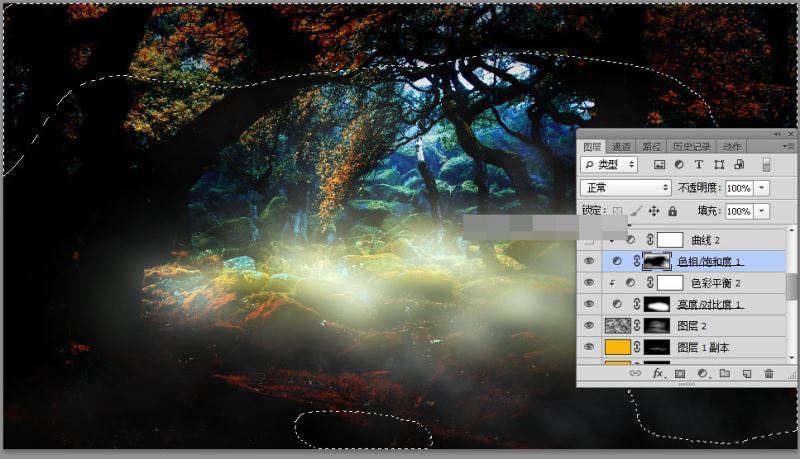
Task: Collapse the panel with double-arrow icon
Action: pos(778,134)
